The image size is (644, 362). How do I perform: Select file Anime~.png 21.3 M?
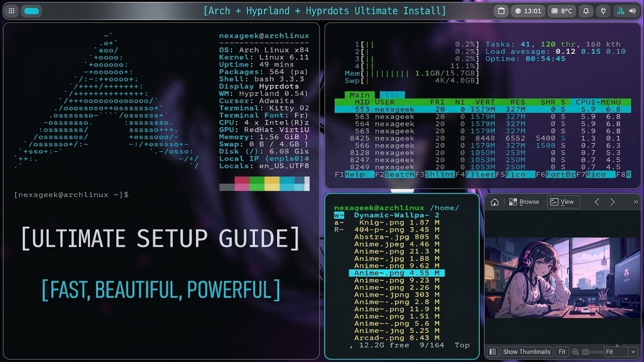(396, 251)
